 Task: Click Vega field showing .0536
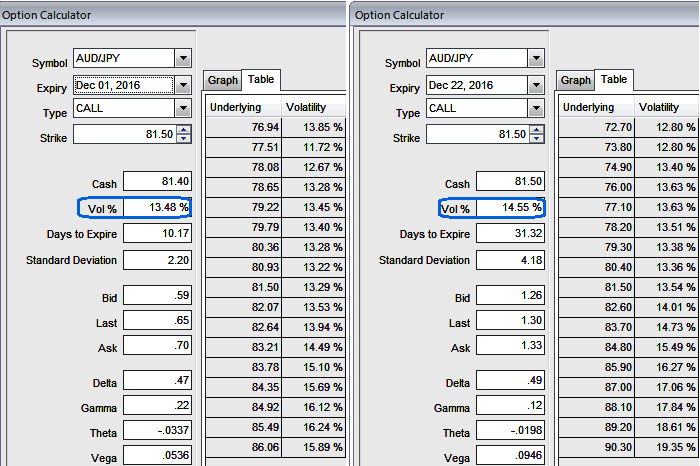point(158,455)
